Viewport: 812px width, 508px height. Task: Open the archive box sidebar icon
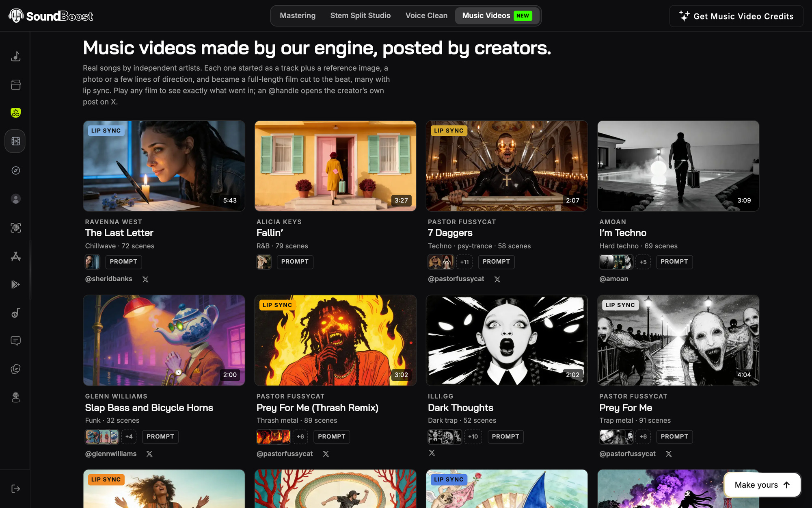[15, 85]
